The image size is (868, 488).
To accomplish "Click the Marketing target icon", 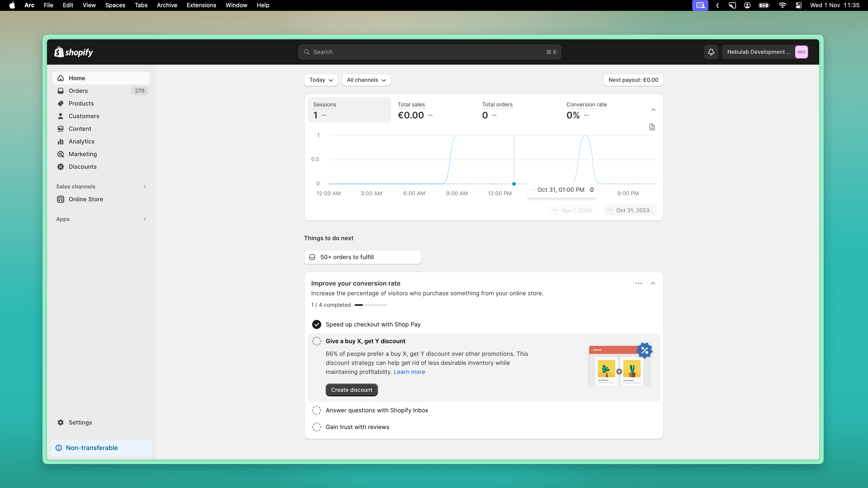I will click(x=61, y=154).
